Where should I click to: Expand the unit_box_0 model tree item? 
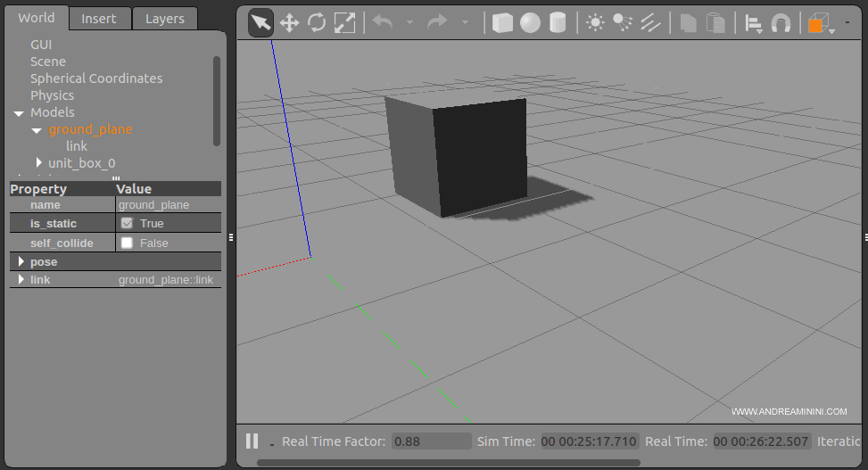tap(39, 162)
